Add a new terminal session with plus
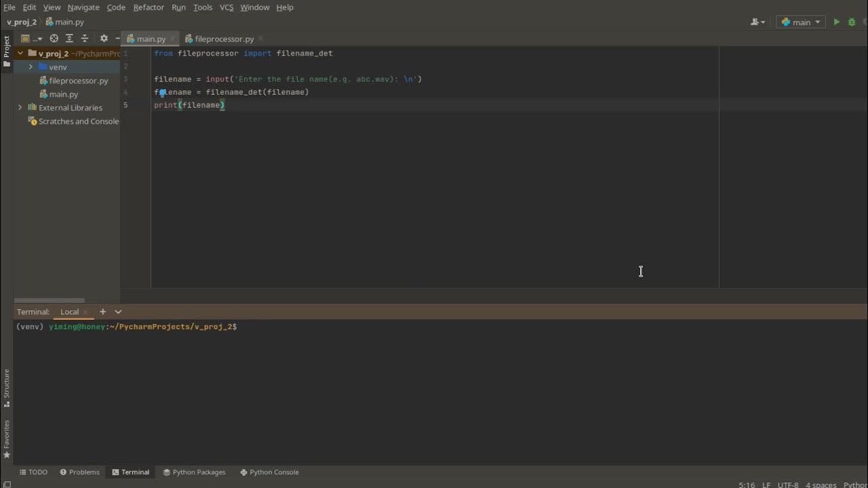Viewport: 868px width, 488px height. coord(103,312)
